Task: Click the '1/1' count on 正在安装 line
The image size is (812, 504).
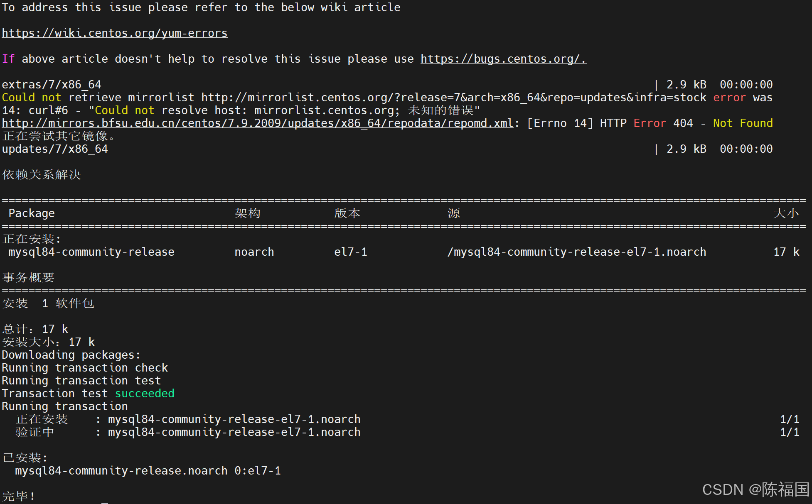Action: 790,419
